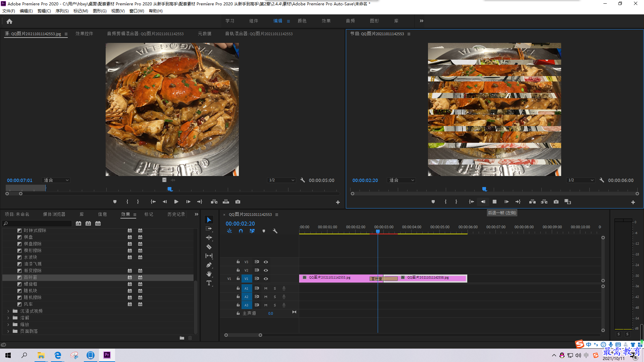The width and height of the screenshot is (644, 362).
Task: Select the Ripple Edit tool
Action: pyautogui.click(x=209, y=238)
